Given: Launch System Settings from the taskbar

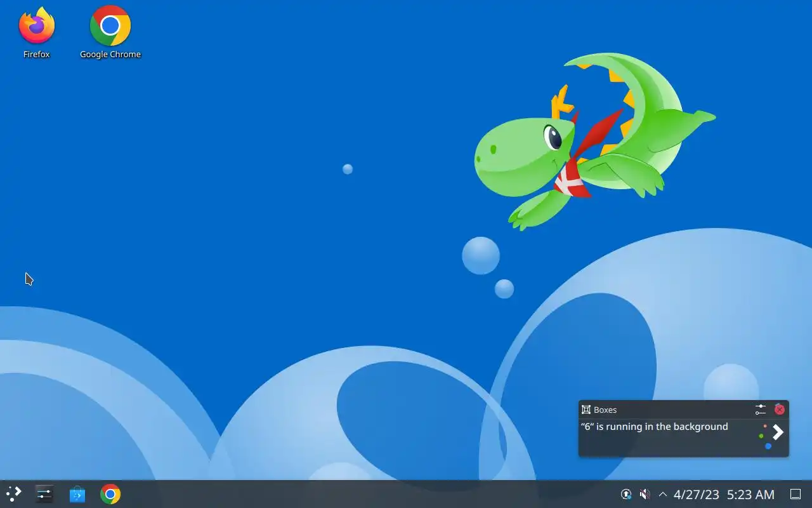Looking at the screenshot, I should pos(44,494).
